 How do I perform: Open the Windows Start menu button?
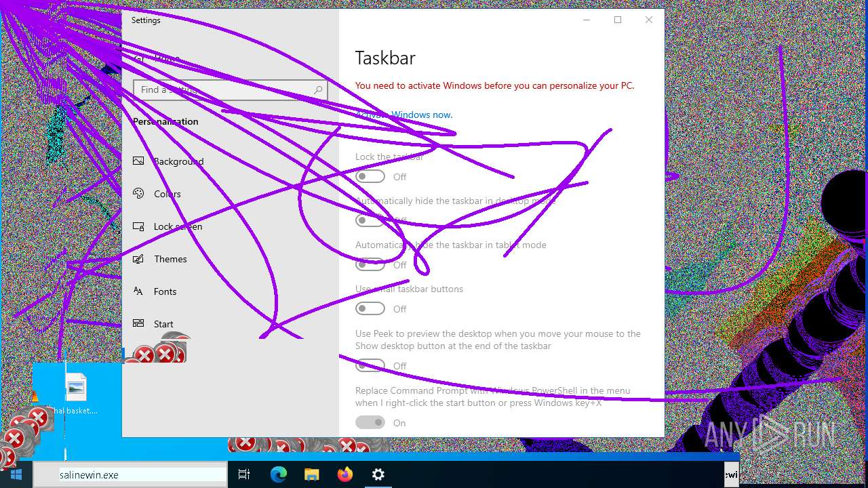[16, 474]
